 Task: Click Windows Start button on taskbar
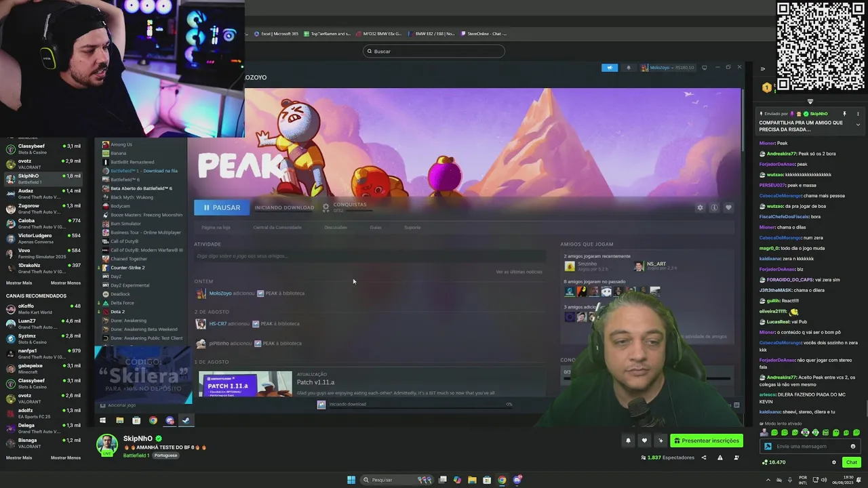click(351, 480)
